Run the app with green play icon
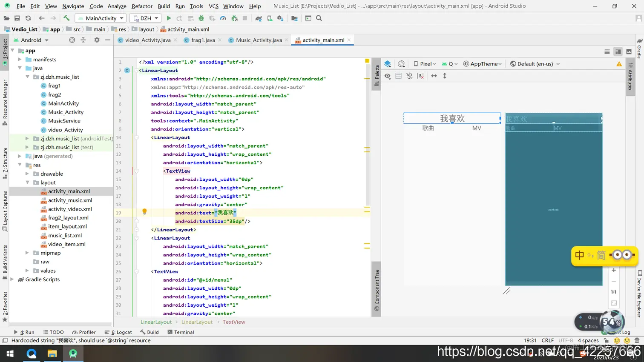Viewport: 644px width, 362px height. tap(169, 18)
